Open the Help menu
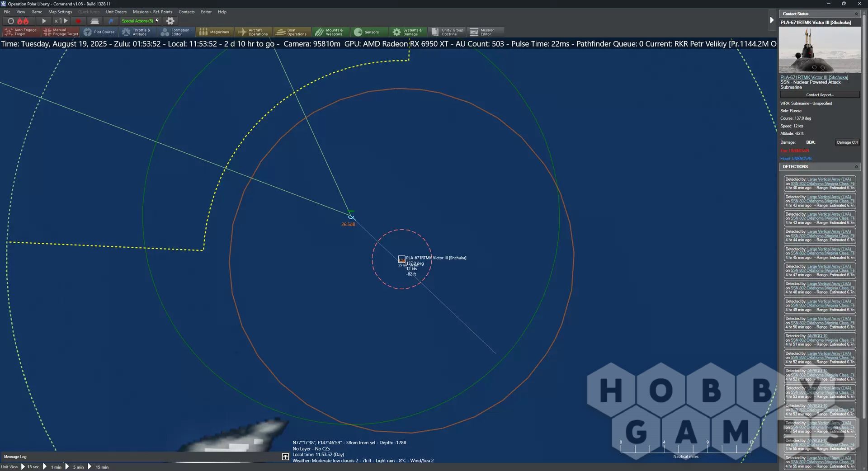868x471 pixels. tap(222, 12)
